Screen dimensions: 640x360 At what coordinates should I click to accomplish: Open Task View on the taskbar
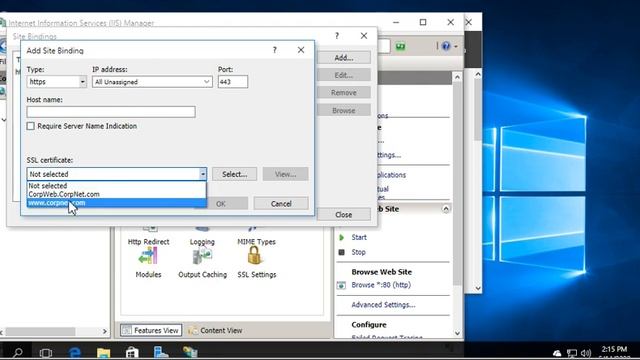click(x=46, y=353)
